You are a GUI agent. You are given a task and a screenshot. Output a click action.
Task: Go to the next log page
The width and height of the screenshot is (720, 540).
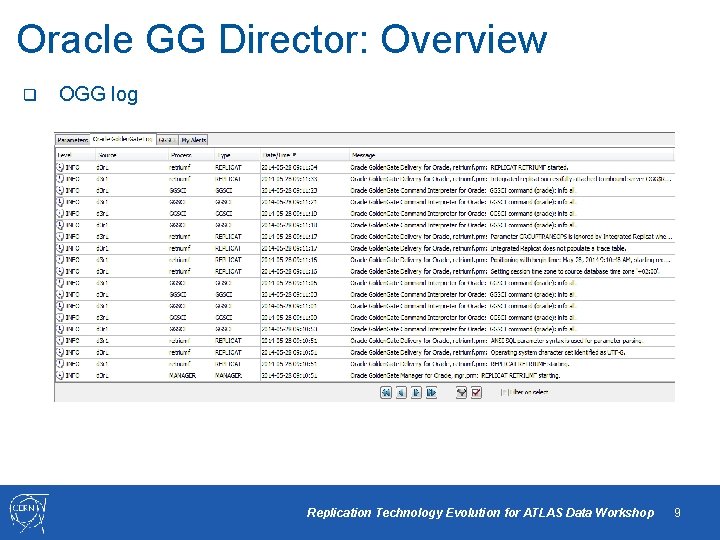(416, 393)
